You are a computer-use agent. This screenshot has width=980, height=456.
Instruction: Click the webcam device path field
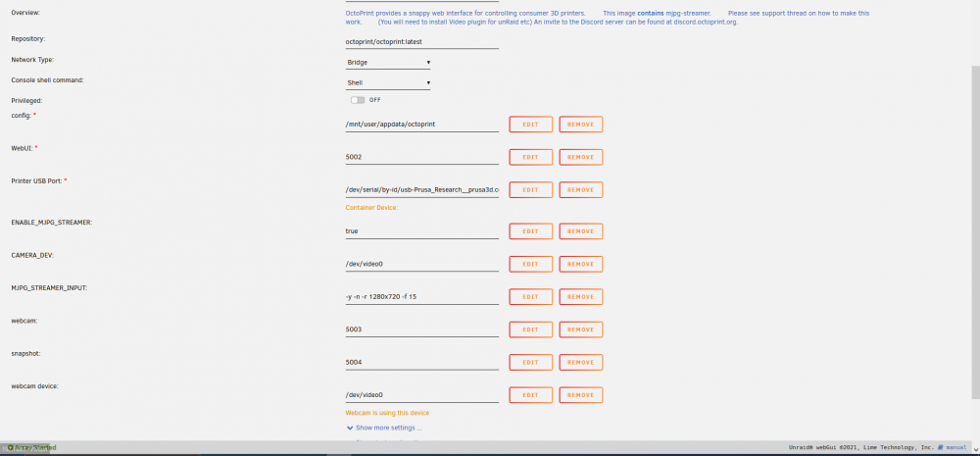421,395
